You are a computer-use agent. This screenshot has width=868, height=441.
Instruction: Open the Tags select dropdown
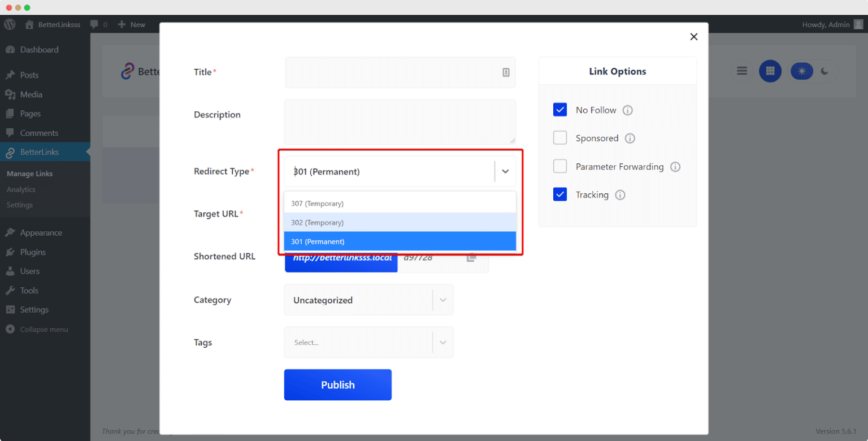(x=442, y=342)
